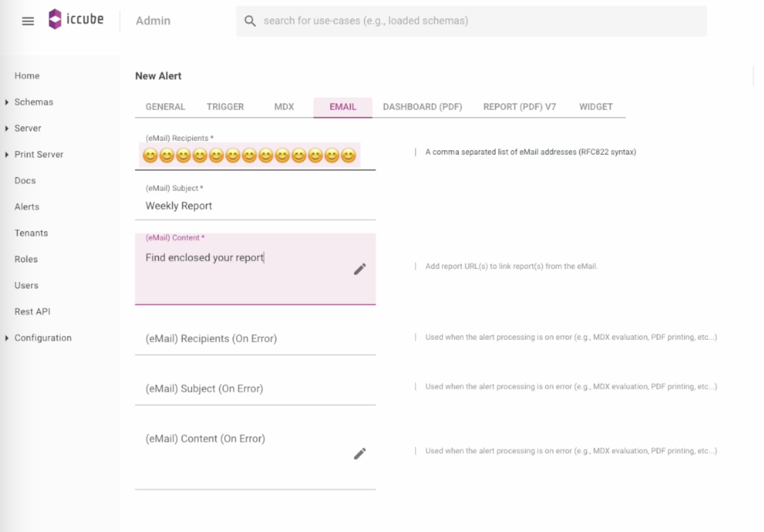Open Schemas in the sidebar

(x=34, y=102)
